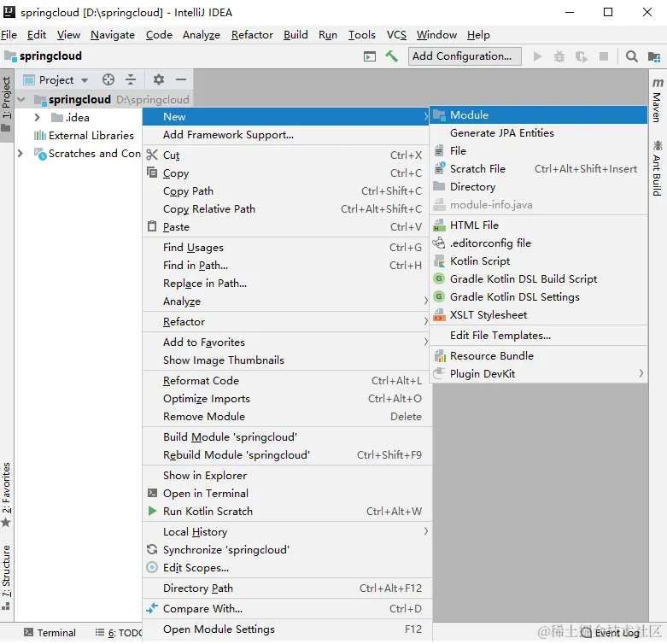This screenshot has width=667, height=644.
Task: Open the 6: TODO tool window
Action: 119,633
